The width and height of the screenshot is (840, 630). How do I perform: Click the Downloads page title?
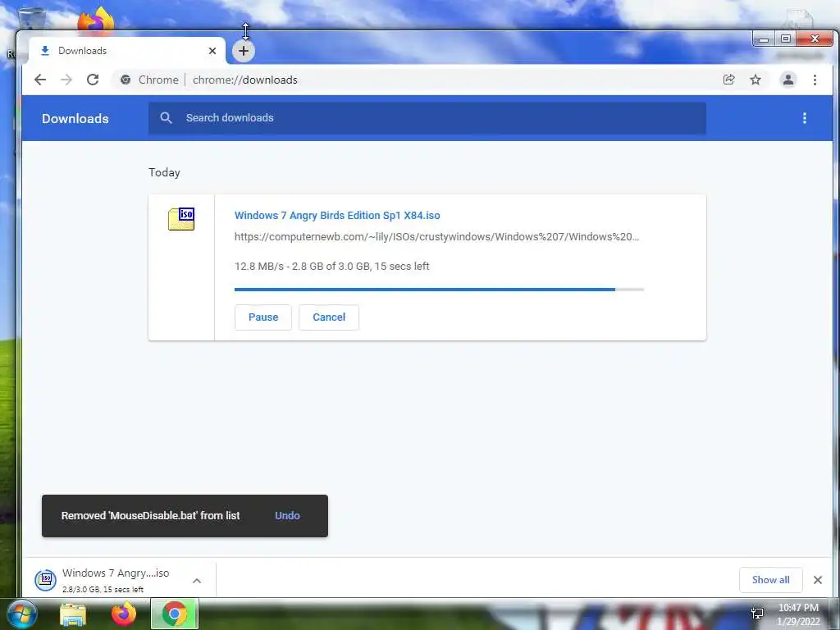(75, 118)
